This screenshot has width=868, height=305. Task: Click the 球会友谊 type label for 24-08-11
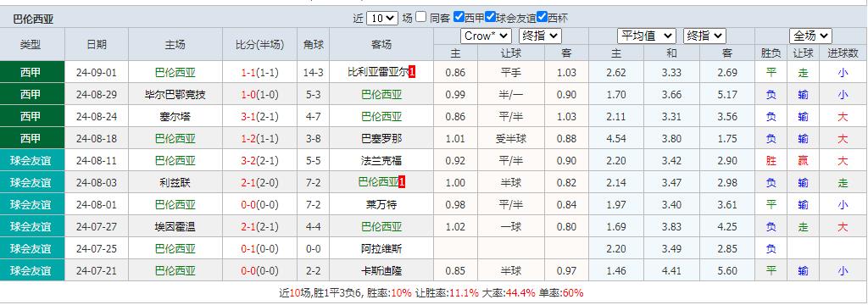click(31, 161)
